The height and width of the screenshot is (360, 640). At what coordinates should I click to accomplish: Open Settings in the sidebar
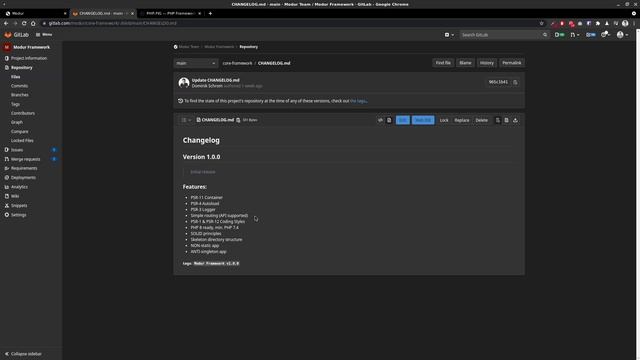(15, 215)
